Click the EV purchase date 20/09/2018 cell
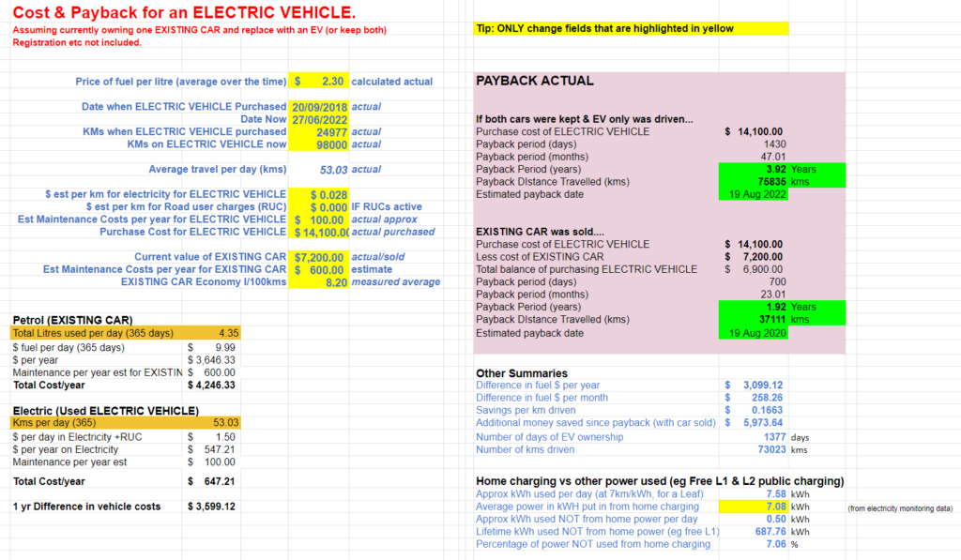 (x=319, y=107)
